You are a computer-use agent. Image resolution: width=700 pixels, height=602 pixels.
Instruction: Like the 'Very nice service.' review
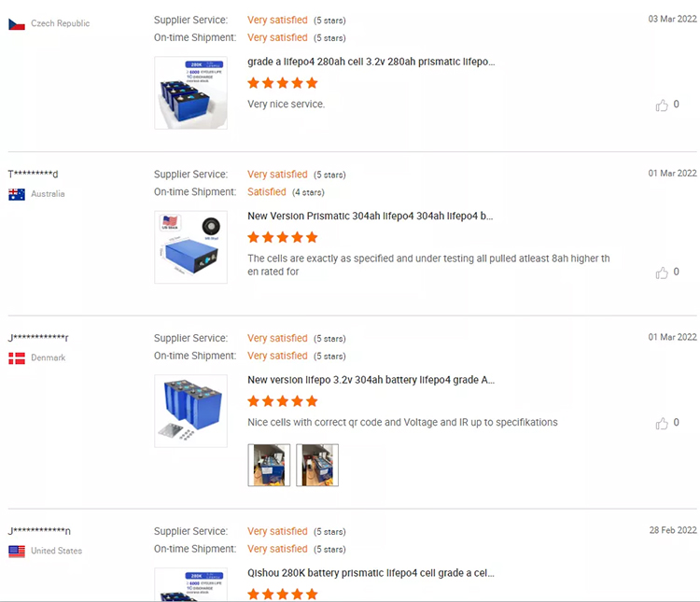click(662, 105)
